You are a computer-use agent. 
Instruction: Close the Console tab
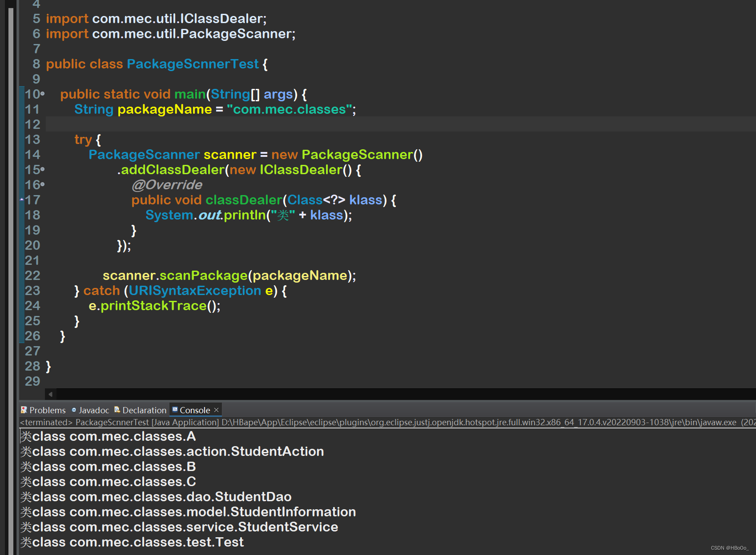[217, 410]
